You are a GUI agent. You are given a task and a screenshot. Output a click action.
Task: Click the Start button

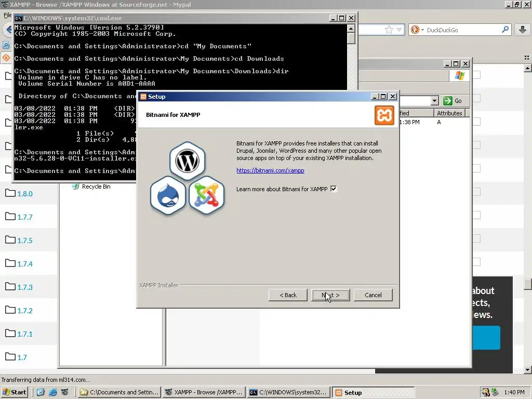14,392
